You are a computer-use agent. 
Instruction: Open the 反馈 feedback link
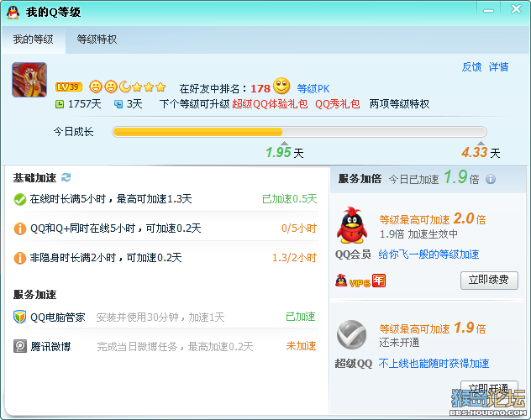click(471, 67)
